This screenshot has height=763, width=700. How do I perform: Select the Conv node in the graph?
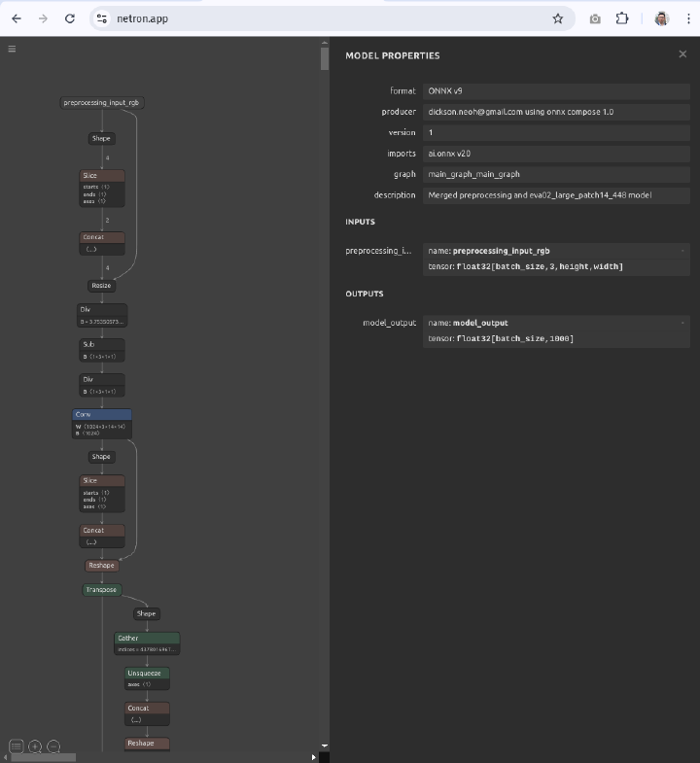click(102, 415)
